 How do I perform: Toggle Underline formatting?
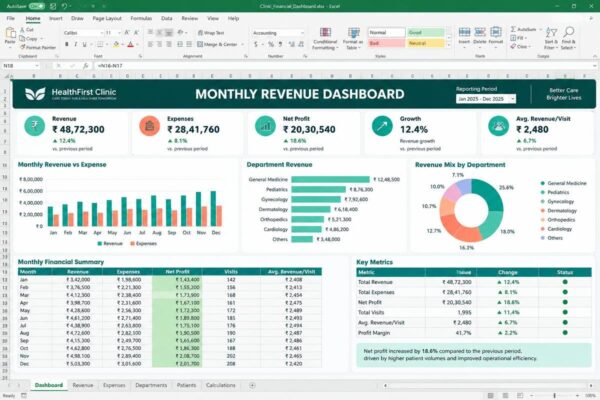85,44
